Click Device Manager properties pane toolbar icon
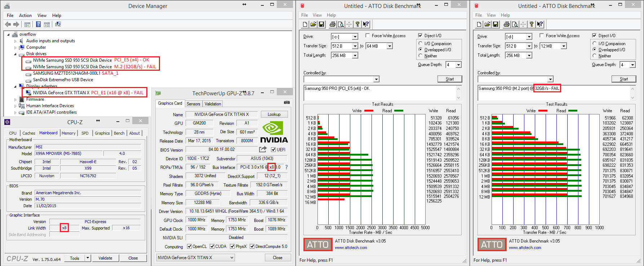 click(47, 24)
